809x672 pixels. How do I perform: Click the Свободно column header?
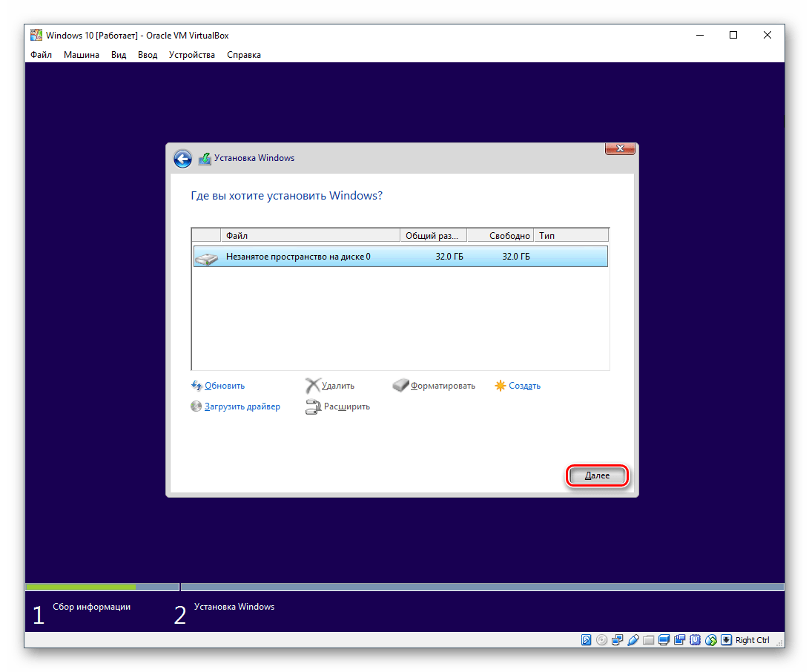(x=500, y=235)
